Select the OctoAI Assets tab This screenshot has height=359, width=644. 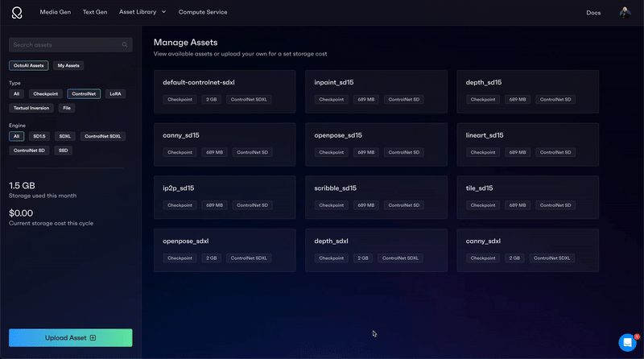point(28,66)
